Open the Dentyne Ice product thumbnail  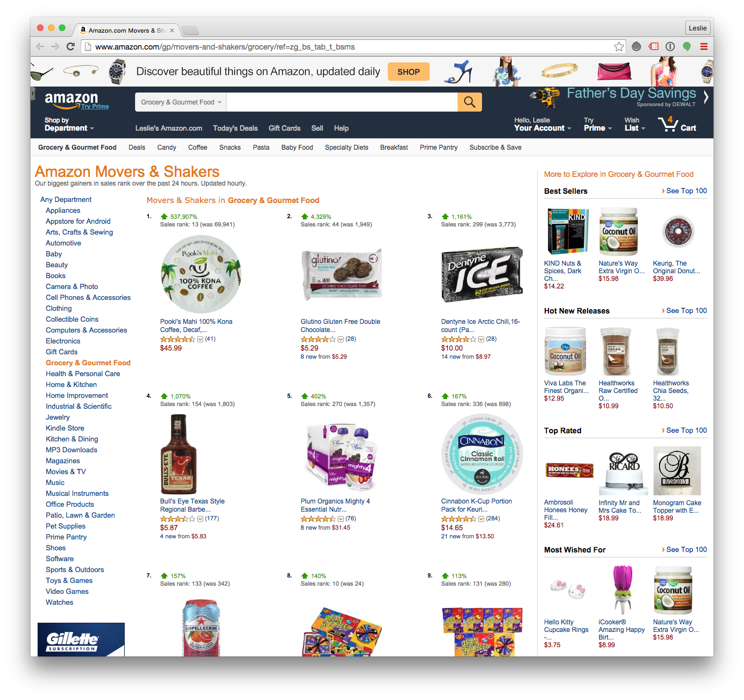(x=481, y=274)
